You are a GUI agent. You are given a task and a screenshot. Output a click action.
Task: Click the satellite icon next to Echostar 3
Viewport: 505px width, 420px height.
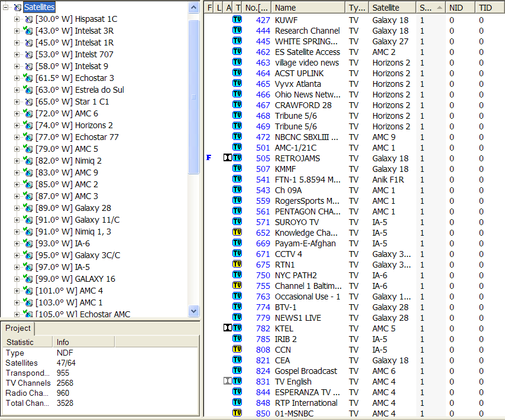28,78
